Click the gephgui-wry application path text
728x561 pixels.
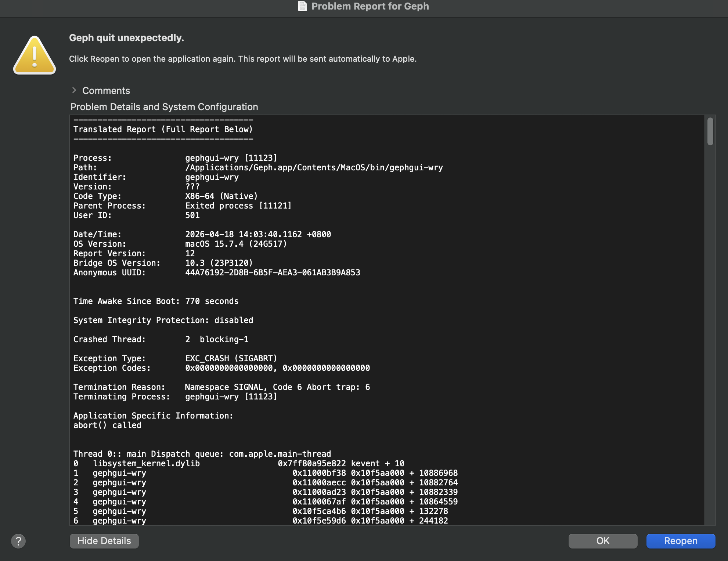point(314,167)
